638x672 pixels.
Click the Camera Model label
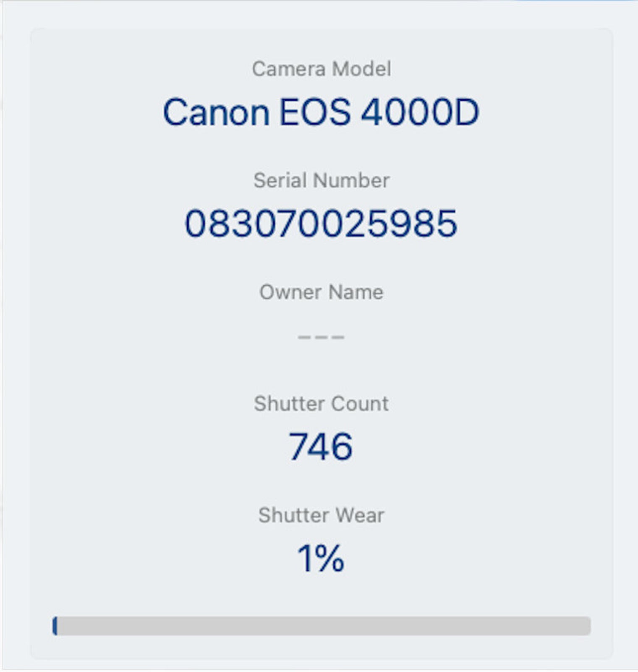pyautogui.click(x=321, y=69)
